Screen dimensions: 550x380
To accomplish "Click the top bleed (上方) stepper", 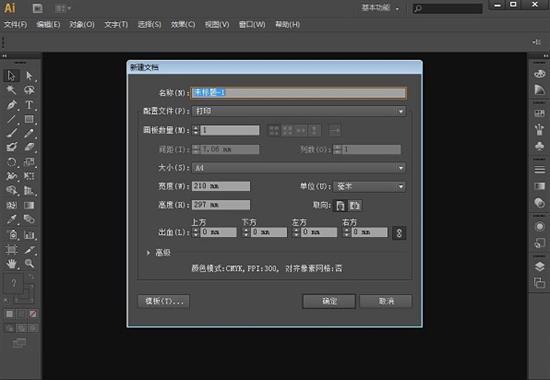I will [x=196, y=232].
